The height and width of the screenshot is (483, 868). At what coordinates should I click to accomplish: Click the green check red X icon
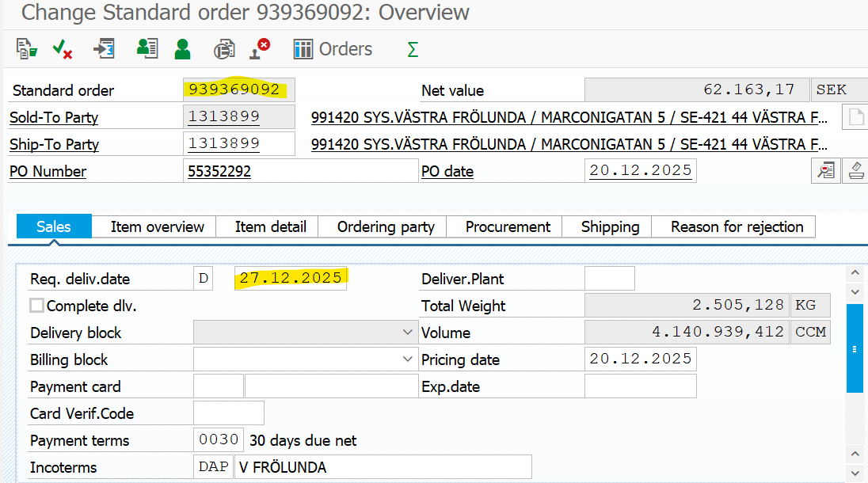tap(63, 49)
